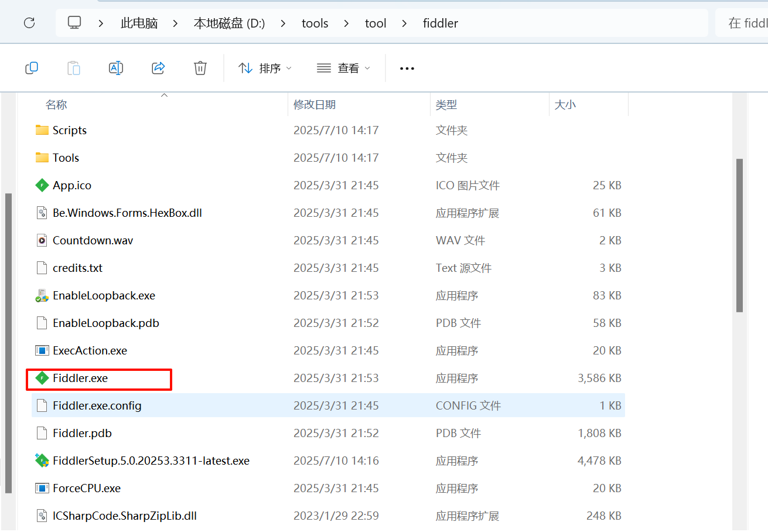Viewport: 768px width, 532px height.
Task: Select the file name ICSharpCode.SharpZipLib.dll
Action: (x=125, y=516)
